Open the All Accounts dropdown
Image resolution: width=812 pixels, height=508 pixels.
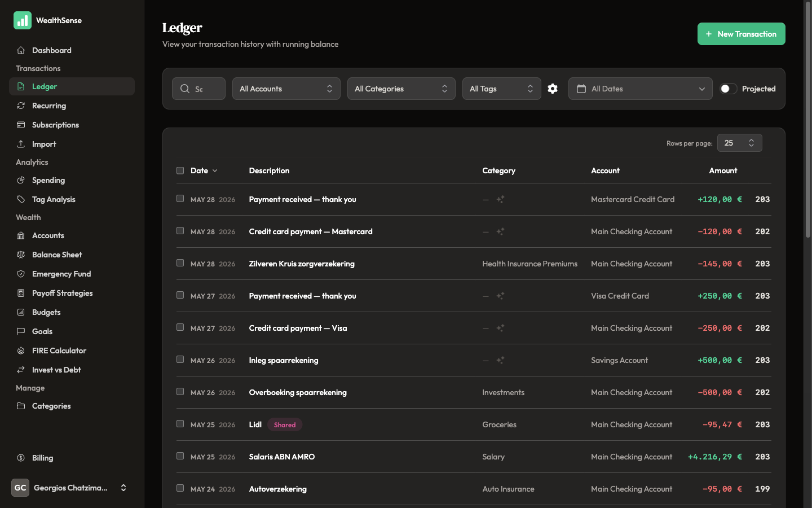point(286,89)
